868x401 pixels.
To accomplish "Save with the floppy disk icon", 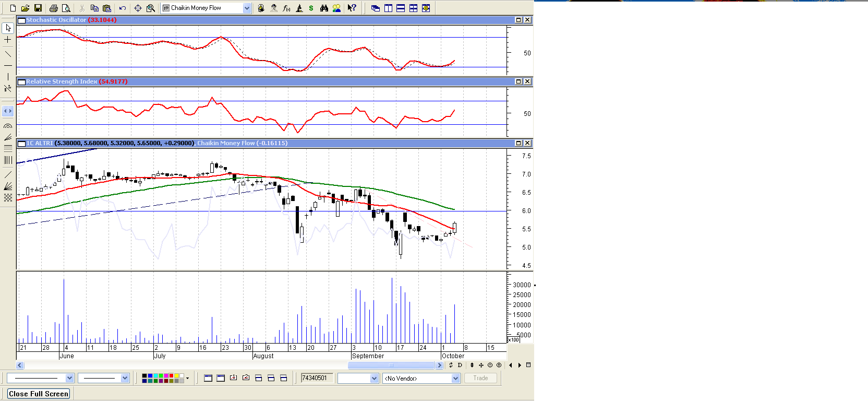I will (x=38, y=8).
